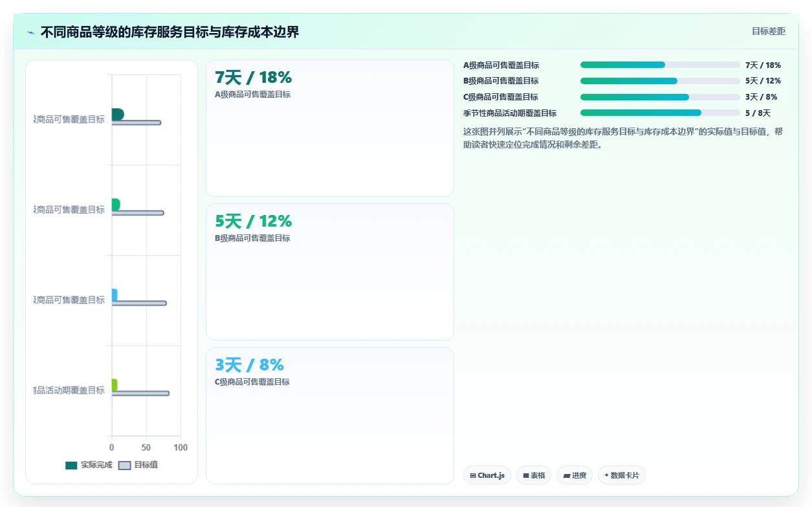Click the progress value 5 / 8天

click(758, 113)
